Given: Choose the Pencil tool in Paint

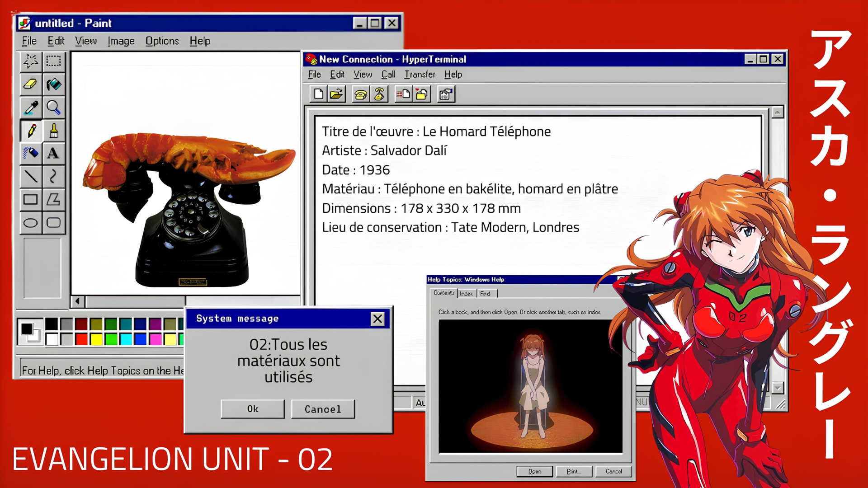Looking at the screenshot, I should click(x=31, y=130).
